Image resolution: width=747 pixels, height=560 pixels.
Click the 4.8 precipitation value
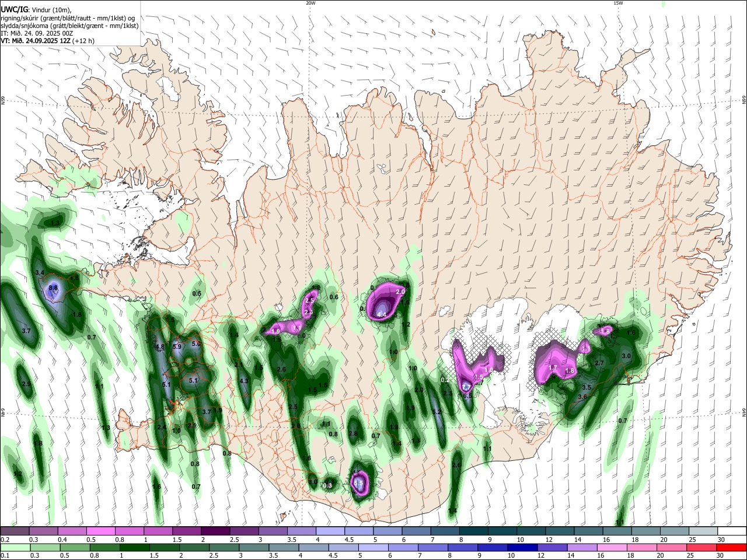click(x=160, y=346)
